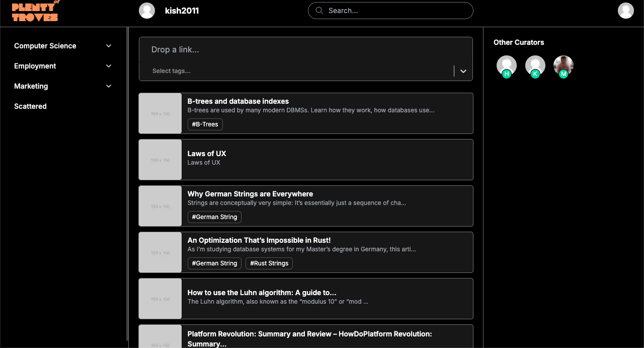Open How to use the Luhn algorithm article

(x=262, y=293)
